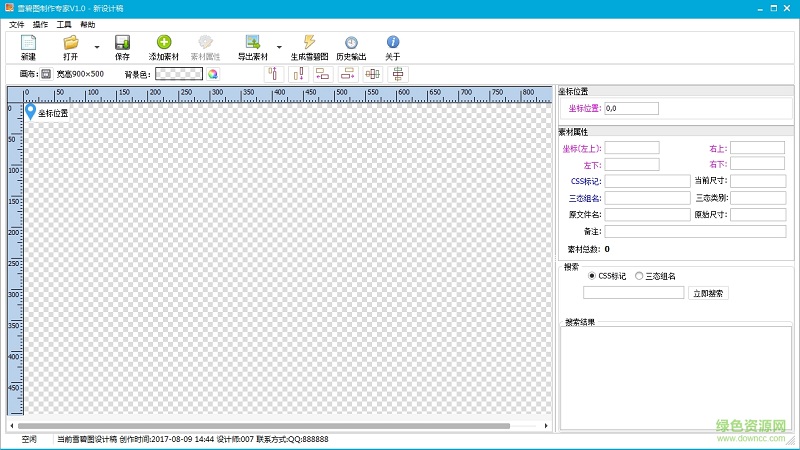Open 历史输出 clock icon
The image size is (800, 450).
[351, 43]
